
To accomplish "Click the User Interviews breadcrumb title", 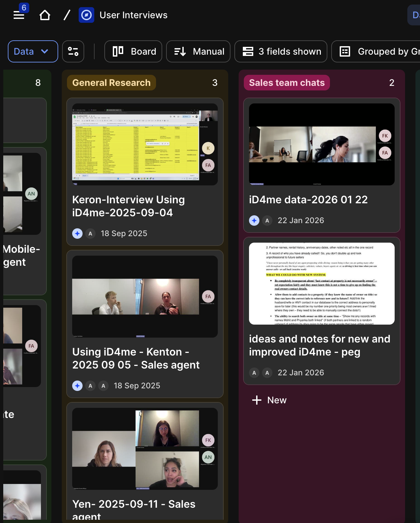I will [x=134, y=15].
